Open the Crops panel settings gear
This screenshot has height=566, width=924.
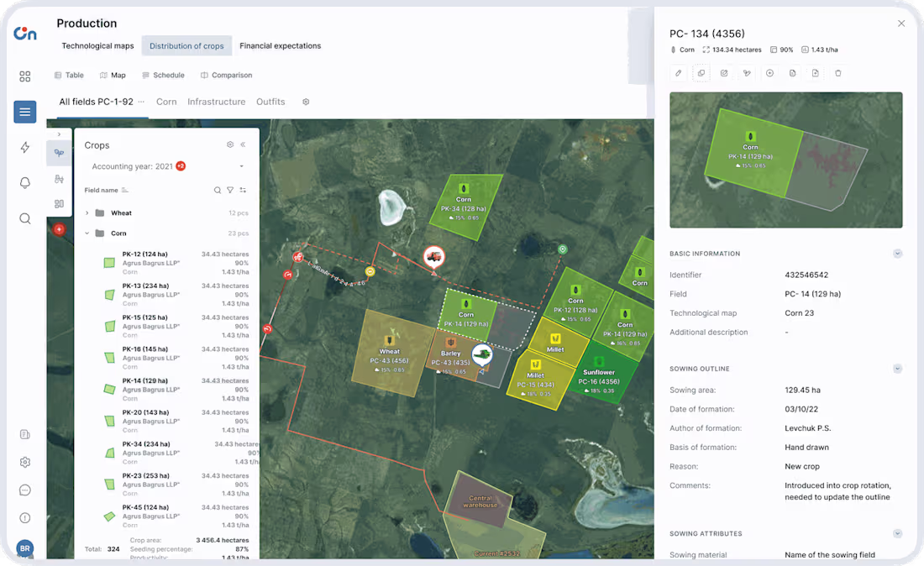230,144
